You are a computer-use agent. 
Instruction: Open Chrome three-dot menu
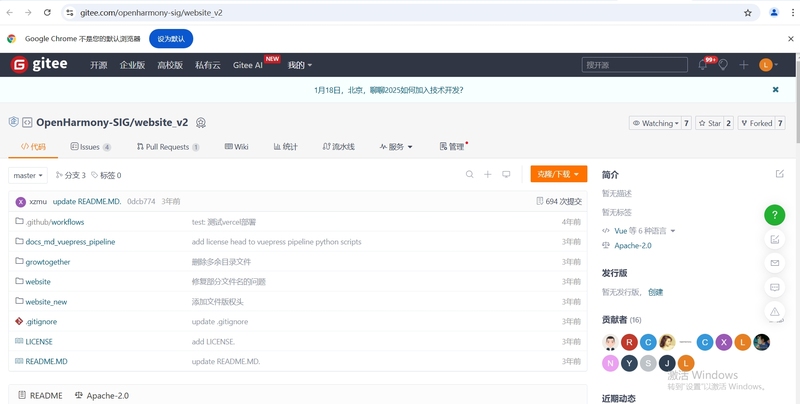coord(792,13)
